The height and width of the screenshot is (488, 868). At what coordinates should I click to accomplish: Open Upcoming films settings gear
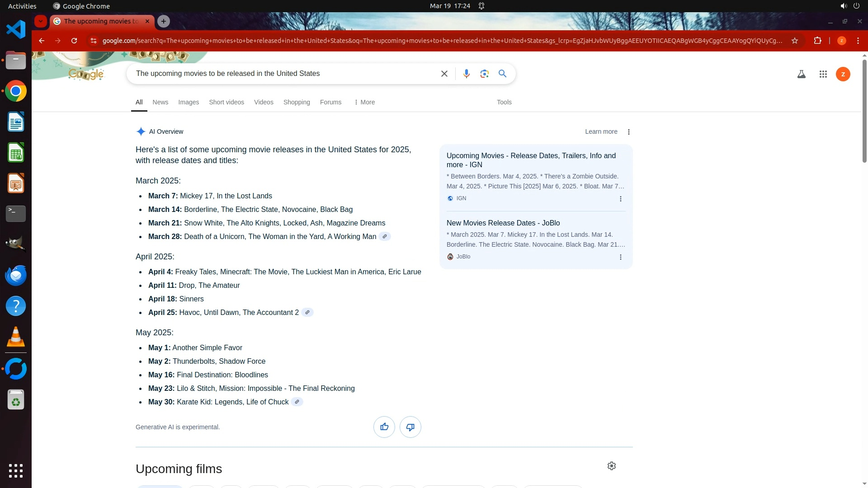611,465
